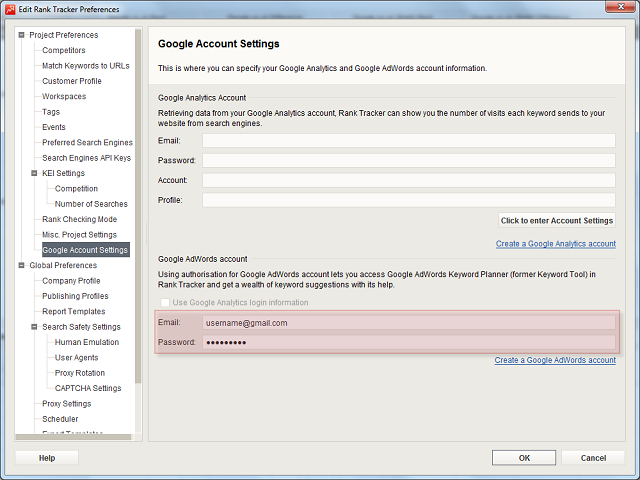Open Create a Google Analytics account link
Screen dimensions: 640x480
(556, 244)
